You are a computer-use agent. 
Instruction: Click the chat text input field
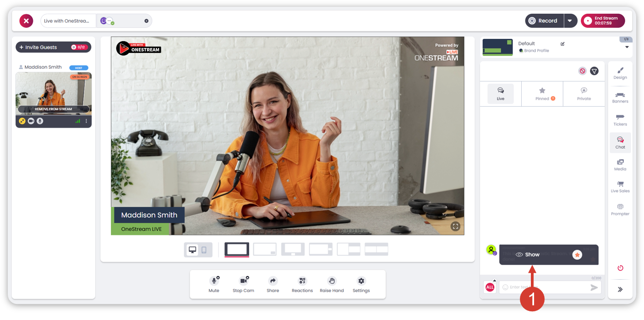pyautogui.click(x=545, y=287)
